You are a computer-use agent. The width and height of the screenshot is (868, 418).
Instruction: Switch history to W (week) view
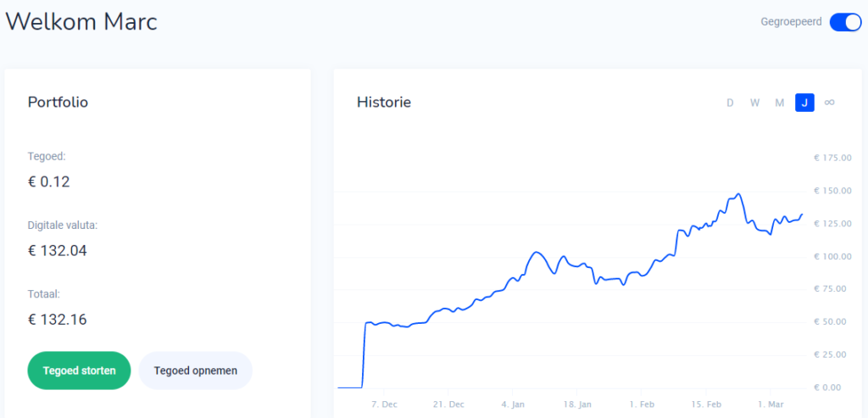[754, 103]
